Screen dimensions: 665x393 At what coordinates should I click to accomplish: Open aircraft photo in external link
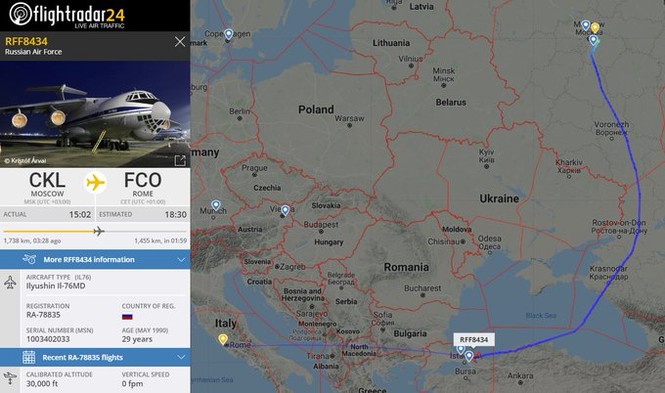tap(180, 160)
